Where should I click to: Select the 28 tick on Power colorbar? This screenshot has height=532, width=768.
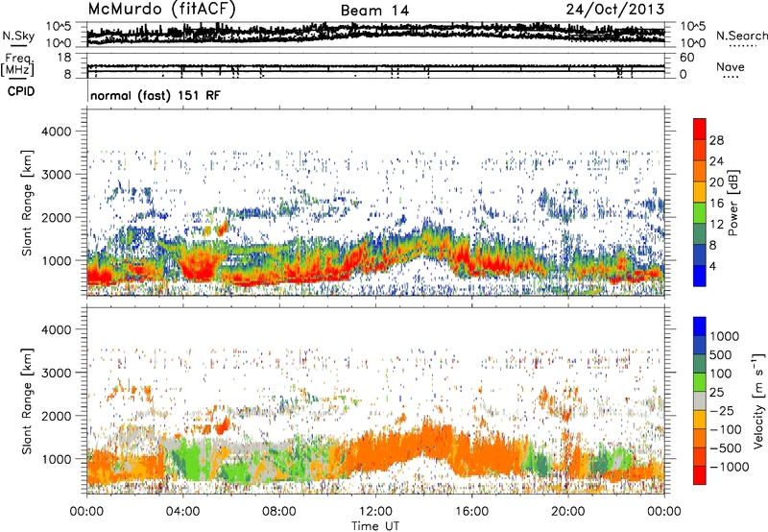[715, 140]
